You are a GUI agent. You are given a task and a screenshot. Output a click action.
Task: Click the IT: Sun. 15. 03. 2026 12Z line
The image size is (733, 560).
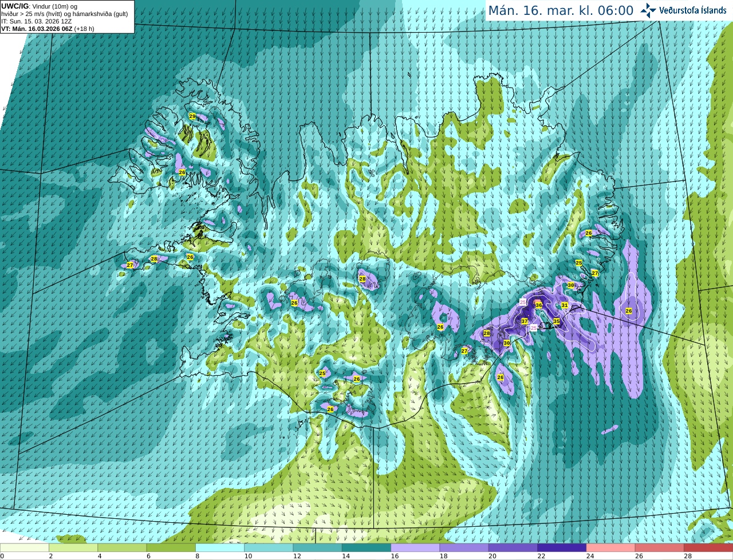37,21
